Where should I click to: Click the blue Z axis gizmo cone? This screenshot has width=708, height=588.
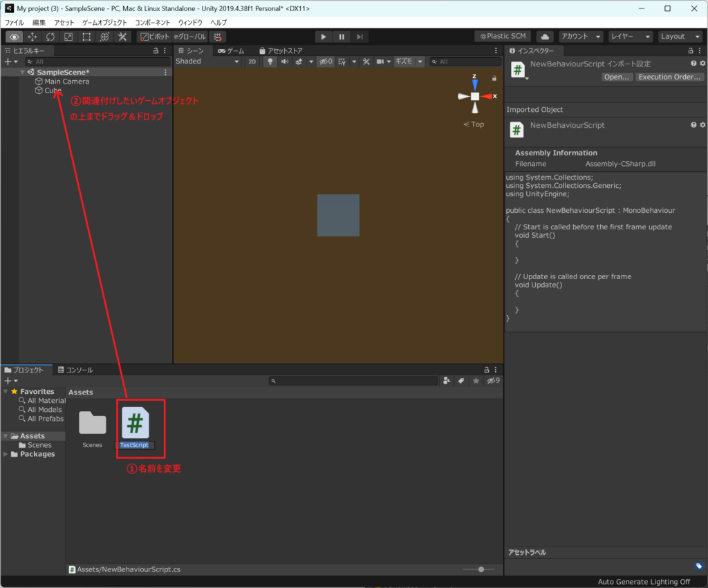474,84
